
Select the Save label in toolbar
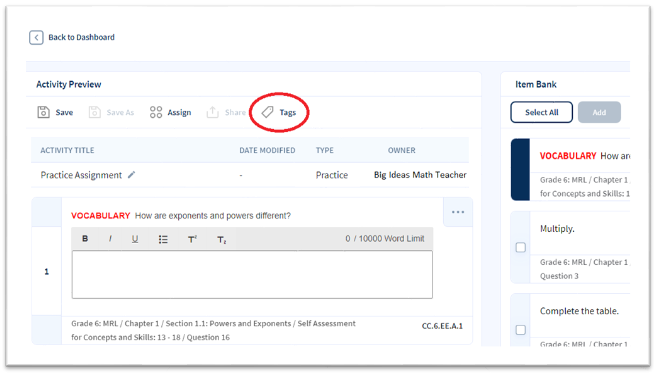coord(64,113)
